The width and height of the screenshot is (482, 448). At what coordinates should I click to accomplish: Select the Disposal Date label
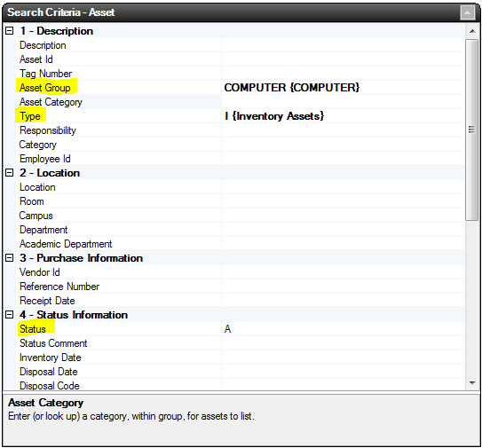tap(49, 372)
